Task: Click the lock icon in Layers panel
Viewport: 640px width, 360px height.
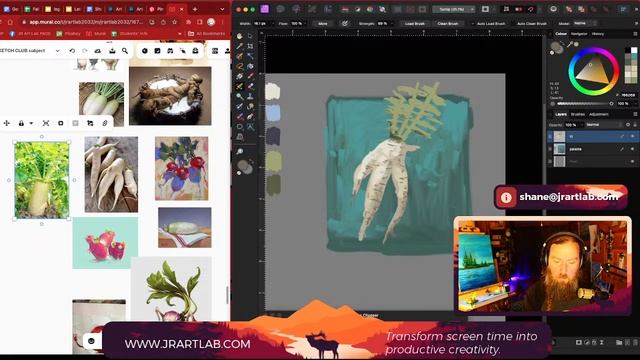Action: pyautogui.click(x=635, y=125)
